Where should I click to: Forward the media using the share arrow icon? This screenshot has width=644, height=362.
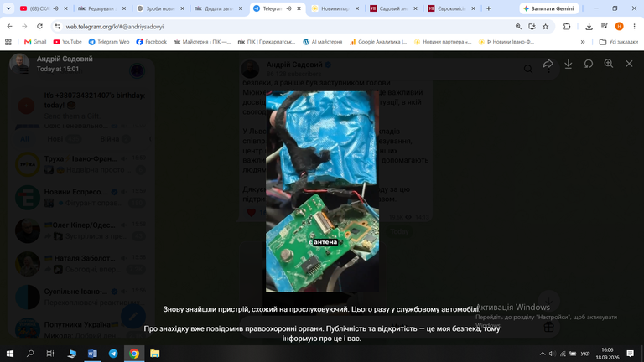click(x=548, y=64)
